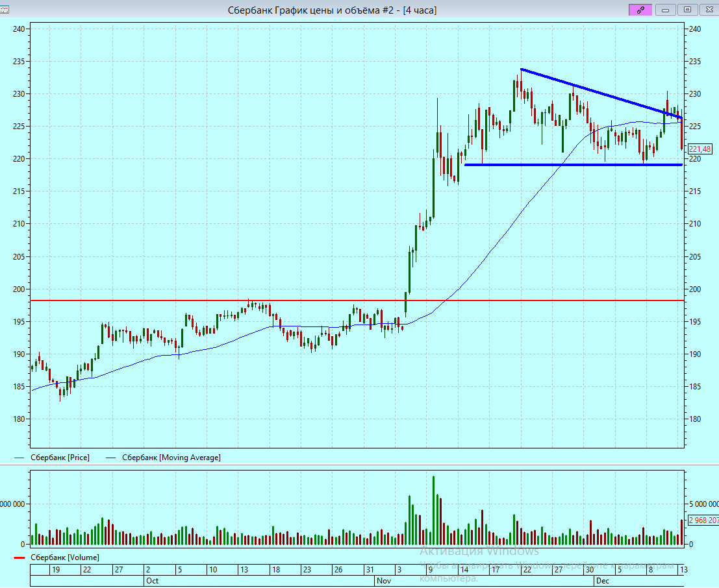Click date label 19 on the time axis

coord(55,570)
